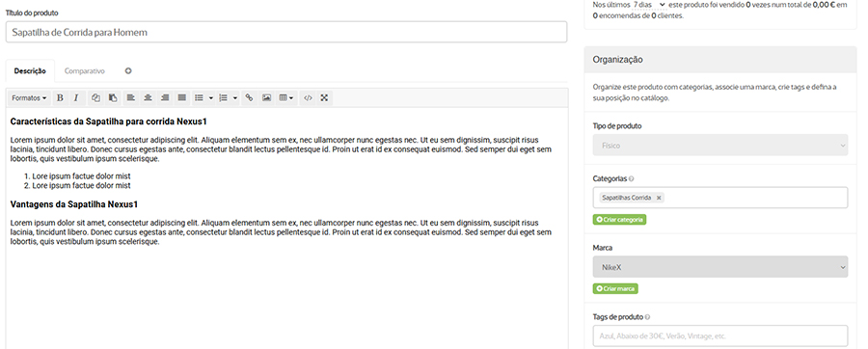Click the copy icon in editor toolbar
868x349 pixels.
tap(95, 98)
